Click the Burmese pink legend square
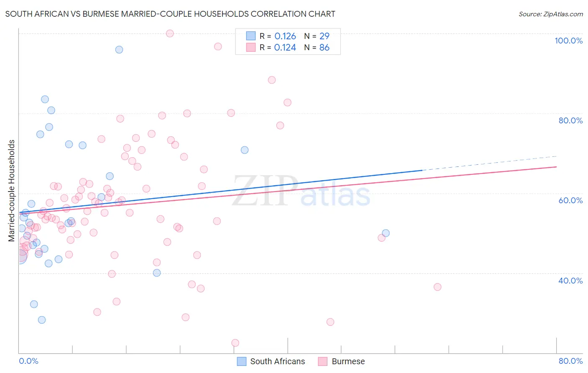Viewport: 588px width, 373px height. [322, 361]
